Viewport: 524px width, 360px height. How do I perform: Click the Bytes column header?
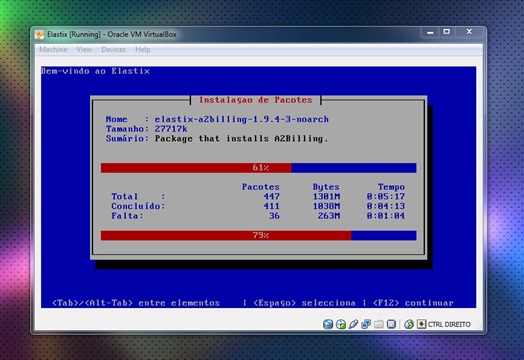326,187
